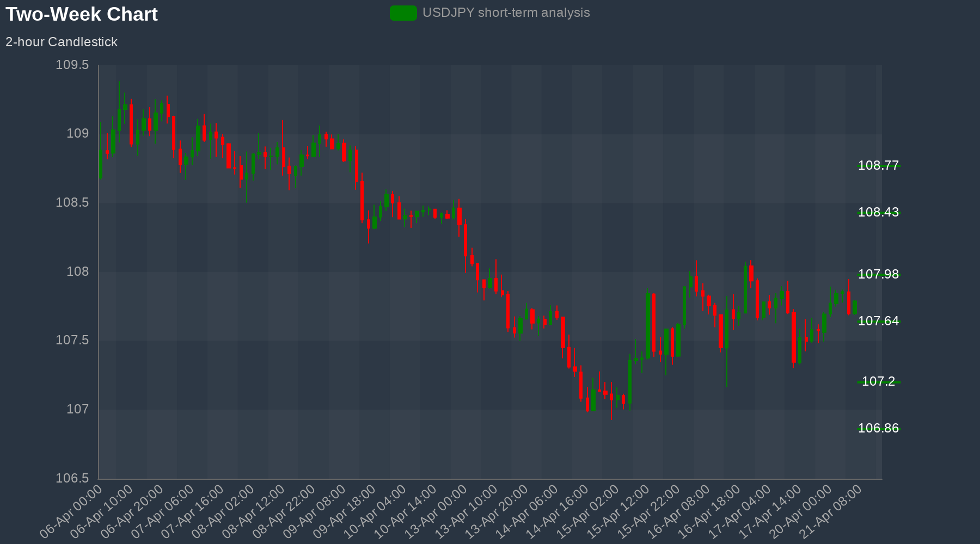The width and height of the screenshot is (980, 544).
Task: Click the 08-Apr 22:00 x-axis label
Action: tap(284, 512)
